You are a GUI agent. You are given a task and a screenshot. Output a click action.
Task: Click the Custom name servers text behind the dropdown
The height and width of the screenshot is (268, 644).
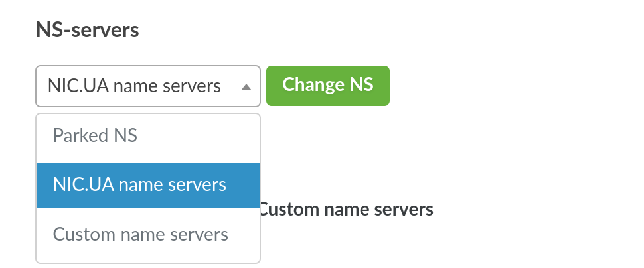tap(347, 210)
